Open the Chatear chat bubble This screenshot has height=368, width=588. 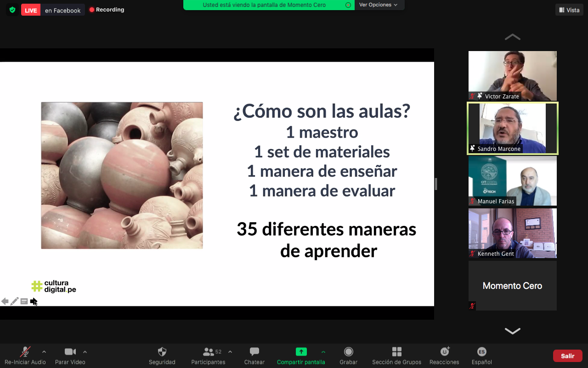(254, 352)
